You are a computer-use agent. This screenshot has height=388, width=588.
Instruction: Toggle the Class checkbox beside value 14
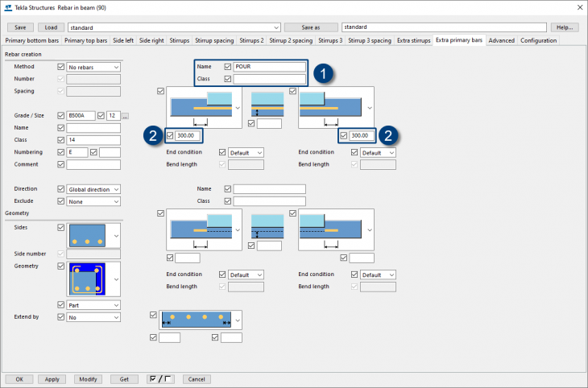click(x=60, y=140)
